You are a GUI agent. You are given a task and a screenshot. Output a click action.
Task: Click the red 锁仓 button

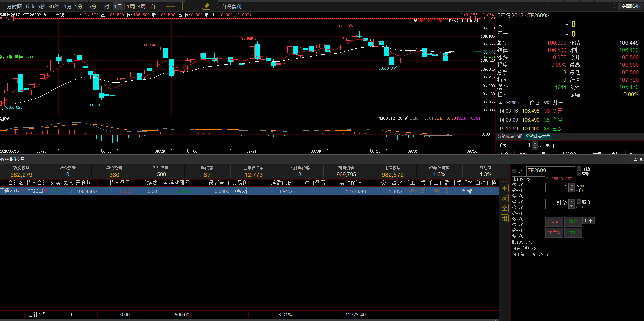[x=554, y=221]
